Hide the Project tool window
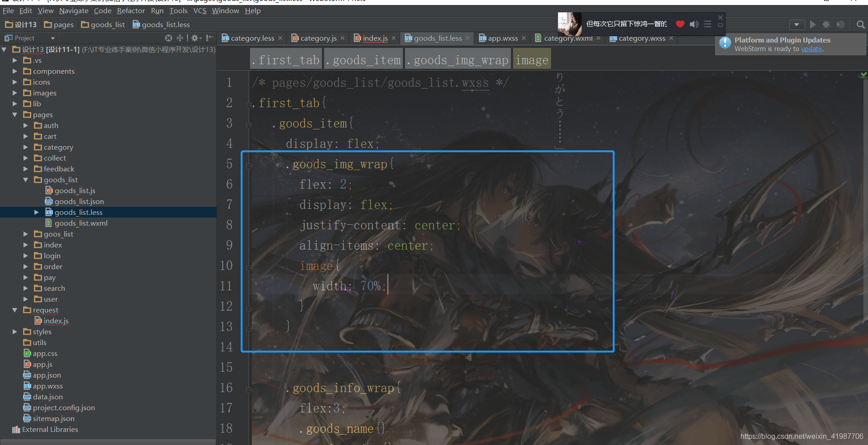Image resolution: width=868 pixels, height=445 pixels. [209, 38]
